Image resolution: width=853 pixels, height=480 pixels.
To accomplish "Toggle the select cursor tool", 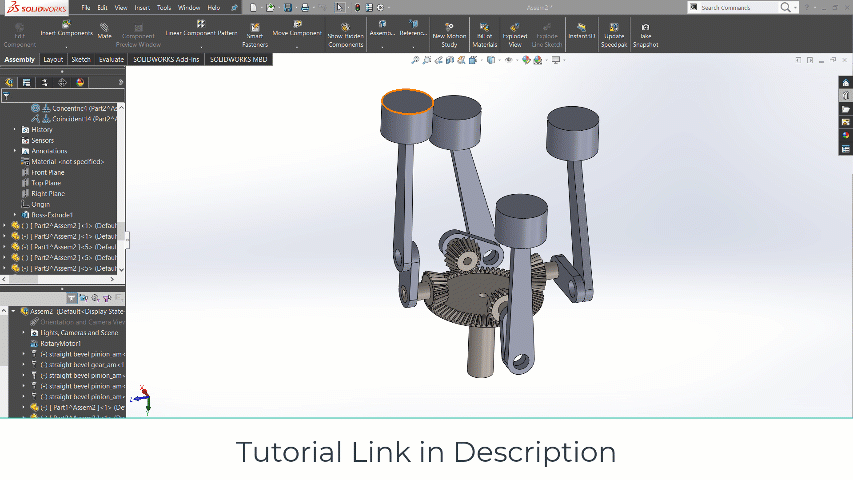I will tap(339, 8).
